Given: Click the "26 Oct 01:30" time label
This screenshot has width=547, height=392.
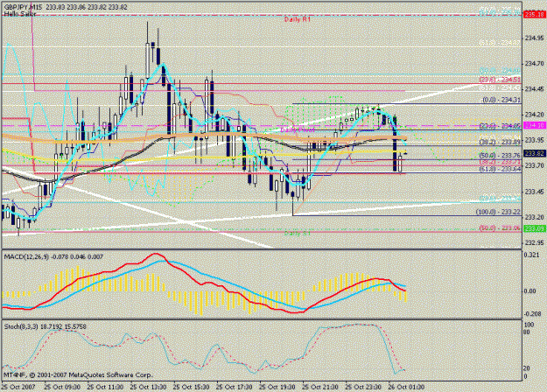Looking at the screenshot, I should click(x=406, y=387).
